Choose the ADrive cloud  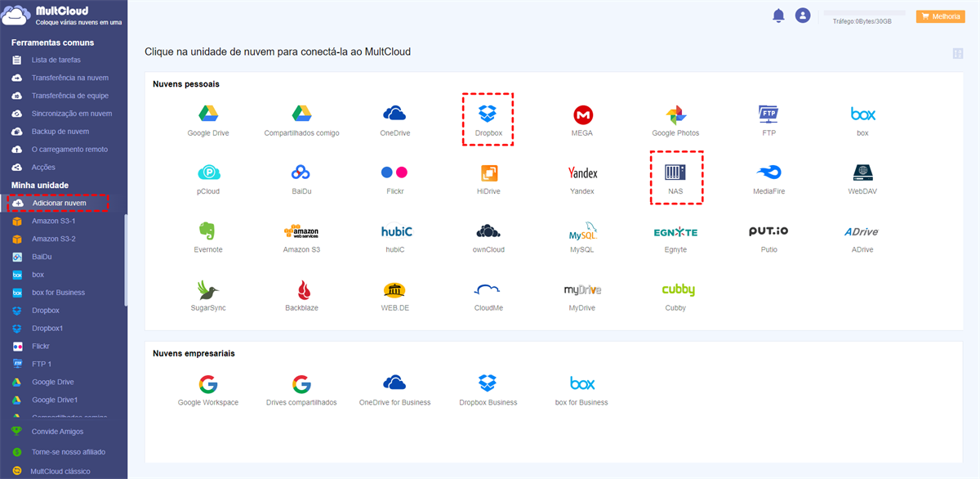pyautogui.click(x=862, y=232)
